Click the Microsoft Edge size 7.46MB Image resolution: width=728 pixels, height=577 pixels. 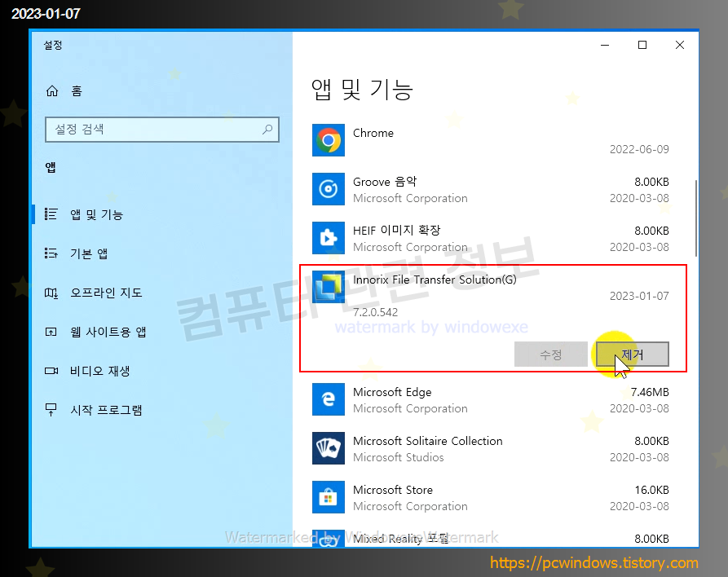tap(650, 392)
